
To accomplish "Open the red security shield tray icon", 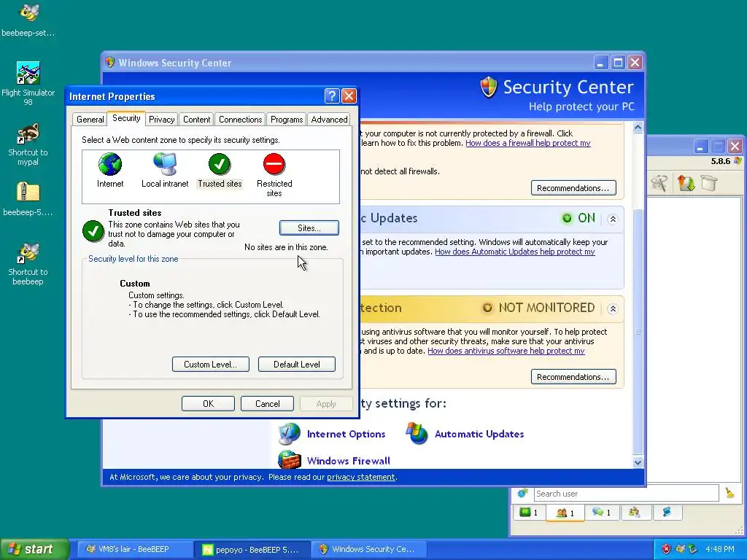I will (666, 549).
